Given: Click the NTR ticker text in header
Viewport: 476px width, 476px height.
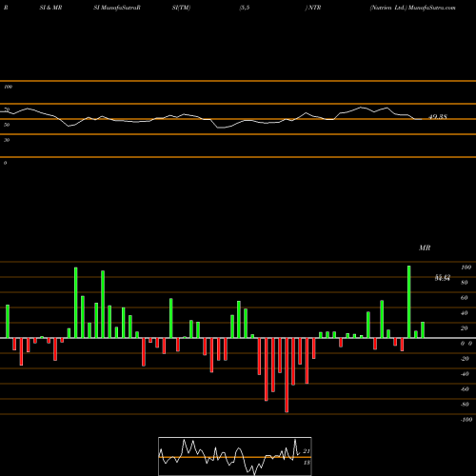Looking at the screenshot, I should [314, 8].
